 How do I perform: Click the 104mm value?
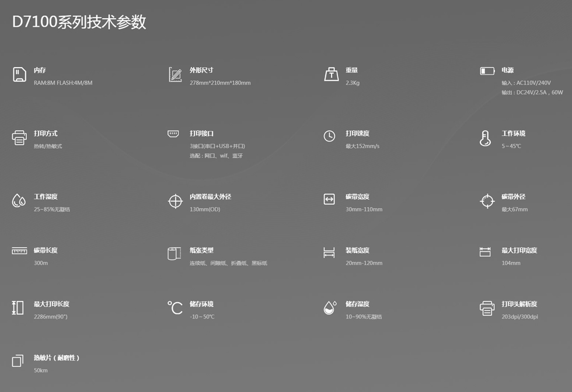coord(511,263)
